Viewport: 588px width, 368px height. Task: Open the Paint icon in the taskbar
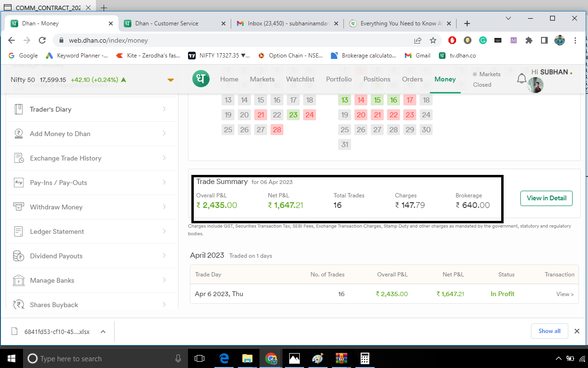pos(318,358)
